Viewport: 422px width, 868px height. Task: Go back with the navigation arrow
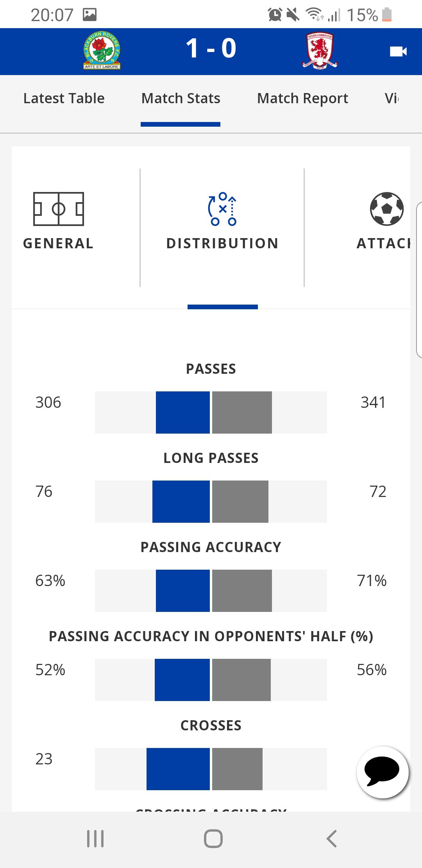[x=331, y=839]
